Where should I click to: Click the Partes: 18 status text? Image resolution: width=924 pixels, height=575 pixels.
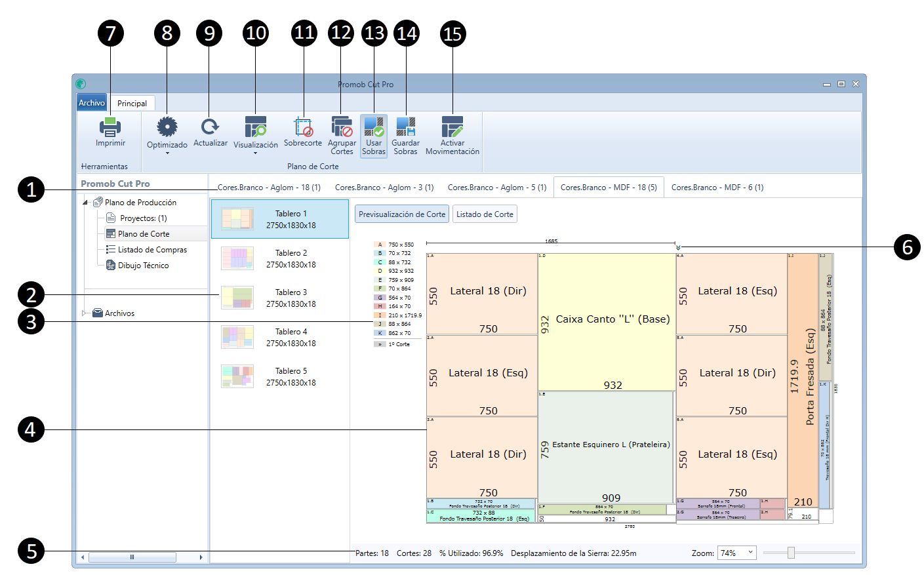pyautogui.click(x=372, y=553)
